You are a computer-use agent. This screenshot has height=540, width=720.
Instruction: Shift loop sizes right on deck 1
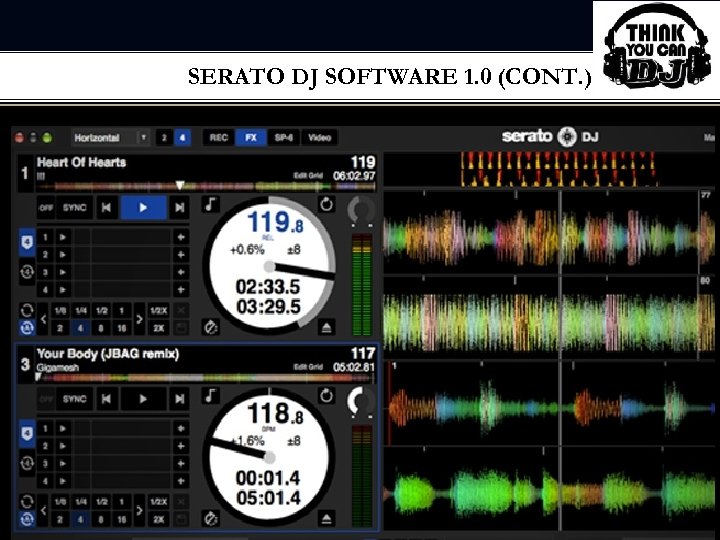[x=139, y=319]
